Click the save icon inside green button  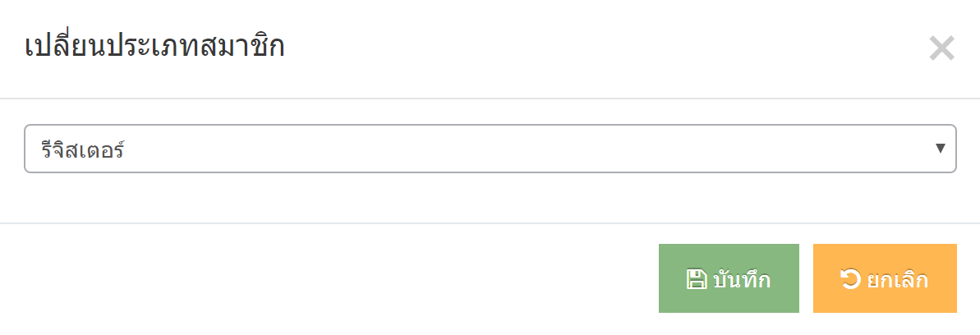click(x=697, y=278)
